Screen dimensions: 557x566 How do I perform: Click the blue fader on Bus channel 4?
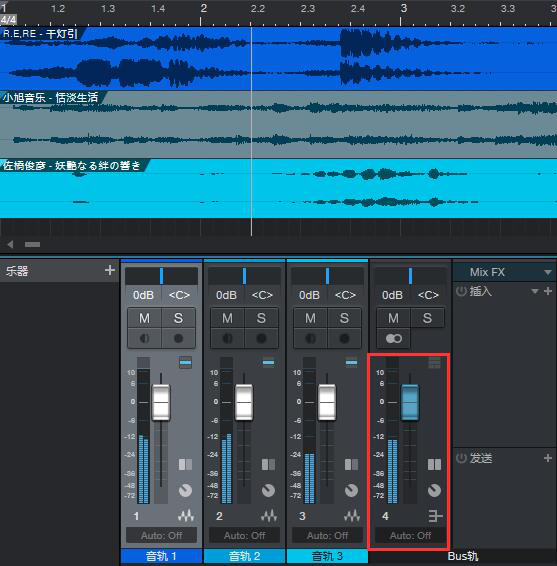[410, 402]
